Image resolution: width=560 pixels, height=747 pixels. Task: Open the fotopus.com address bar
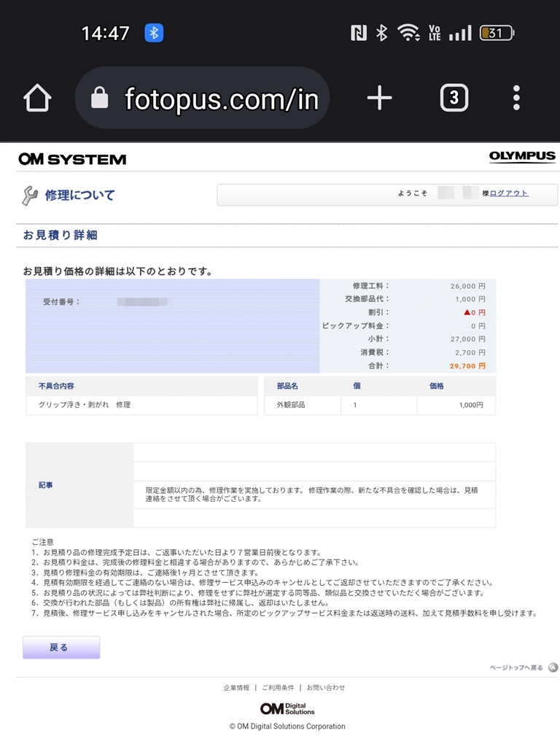pyautogui.click(x=202, y=98)
